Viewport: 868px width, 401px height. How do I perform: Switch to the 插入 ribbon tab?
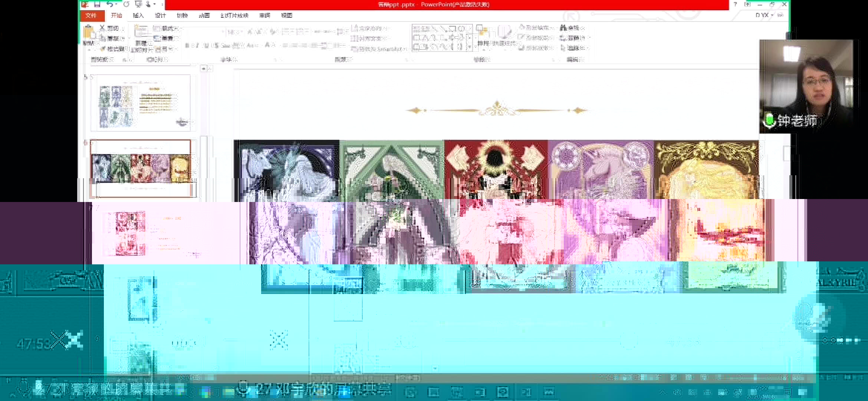click(x=138, y=16)
